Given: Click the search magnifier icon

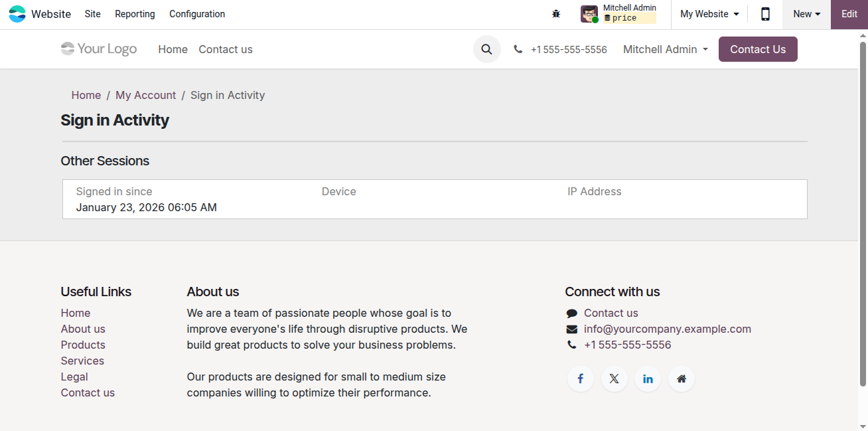Looking at the screenshot, I should (486, 49).
